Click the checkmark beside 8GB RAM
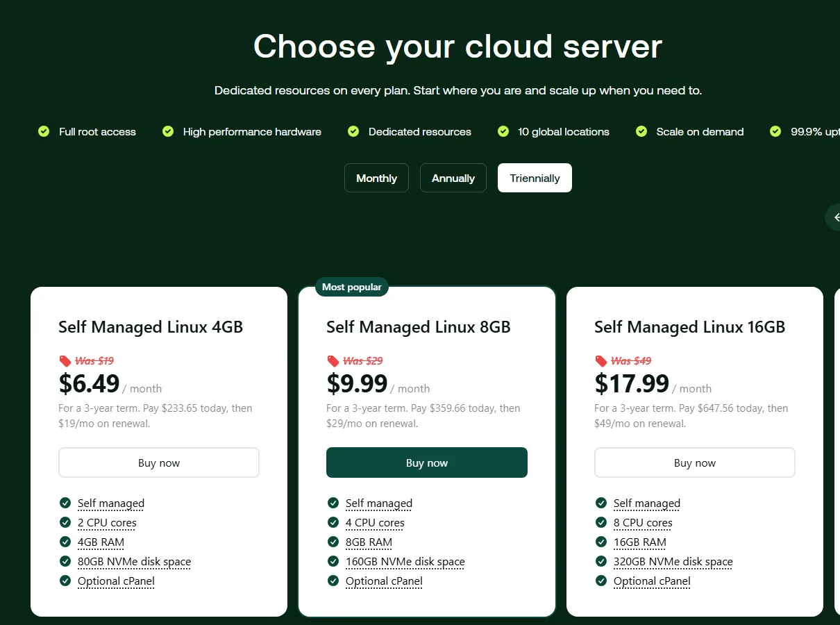This screenshot has height=625, width=840. point(333,542)
